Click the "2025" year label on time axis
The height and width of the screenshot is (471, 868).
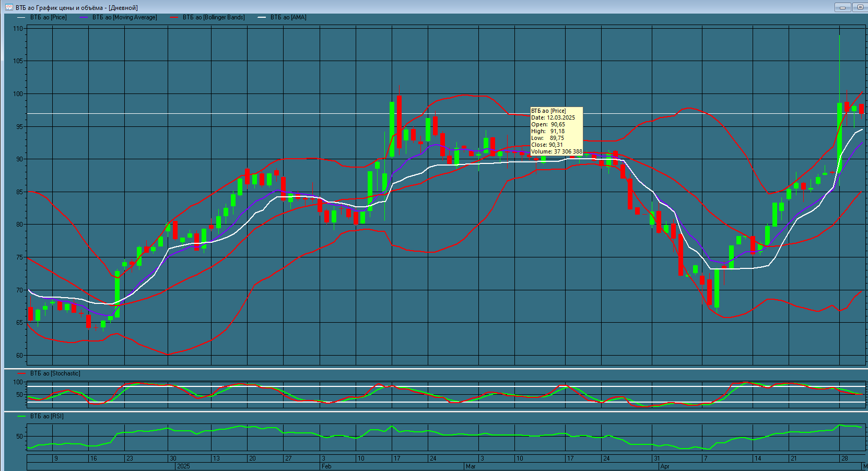tap(183, 466)
